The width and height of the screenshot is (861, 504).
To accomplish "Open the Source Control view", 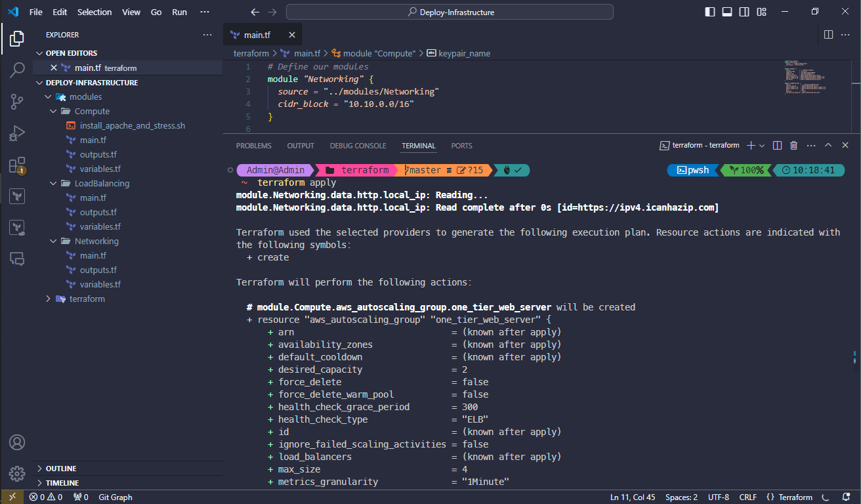I will (17, 102).
